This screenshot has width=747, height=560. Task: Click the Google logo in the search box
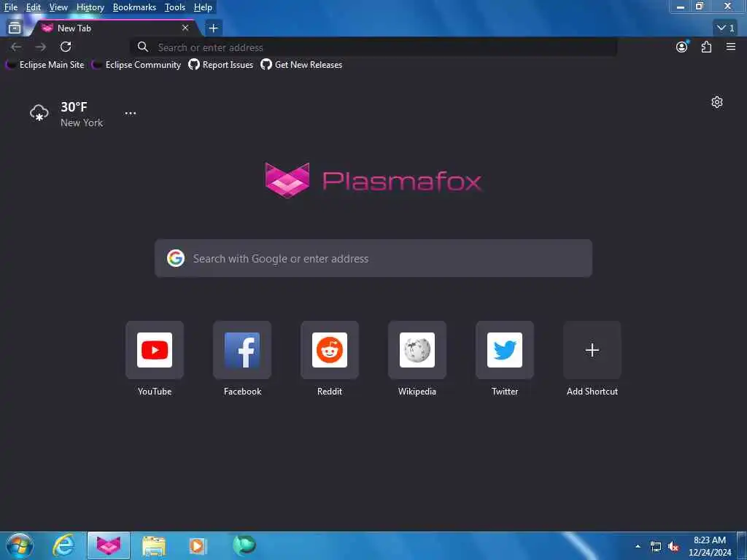click(176, 258)
